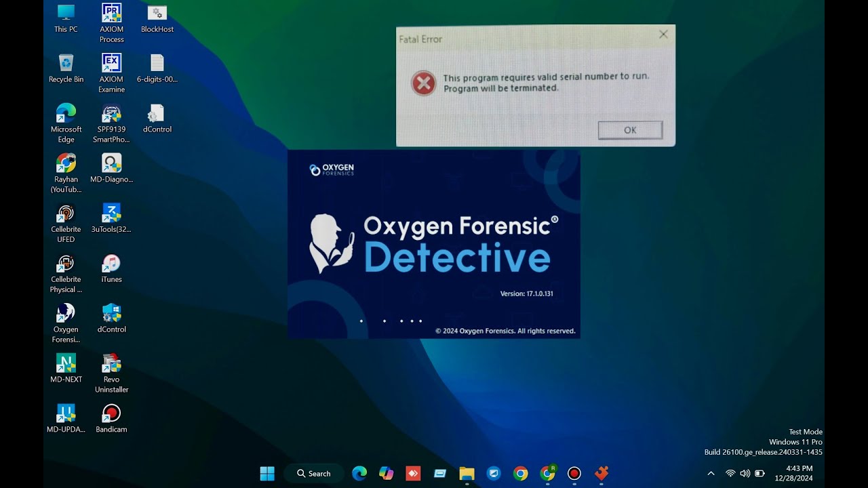Select the Revo Uninstaller desktop shortcut
The image size is (868, 488).
111,374
